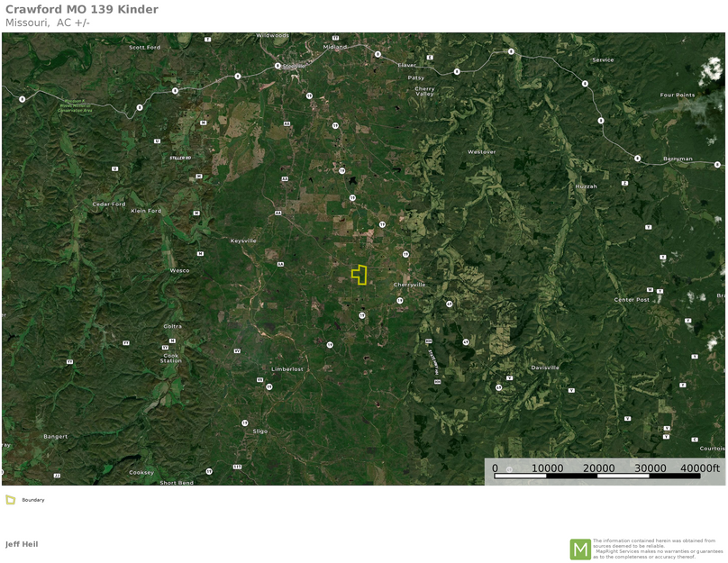Select the Cooksey place label
Viewport: 728px width, 563px height.
click(x=141, y=473)
